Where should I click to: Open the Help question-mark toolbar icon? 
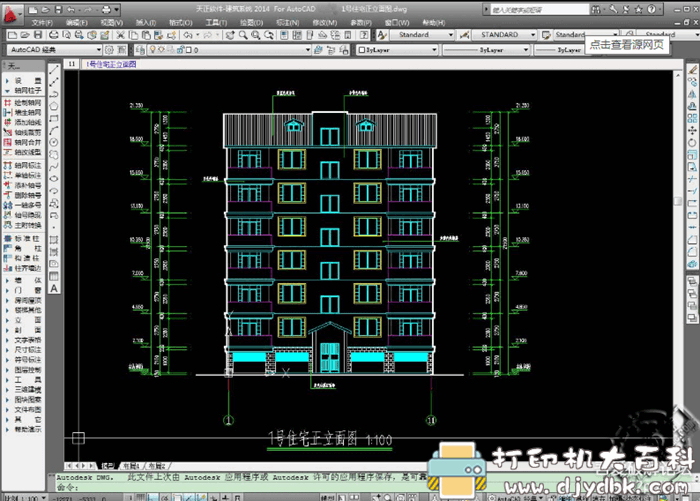coord(364,35)
